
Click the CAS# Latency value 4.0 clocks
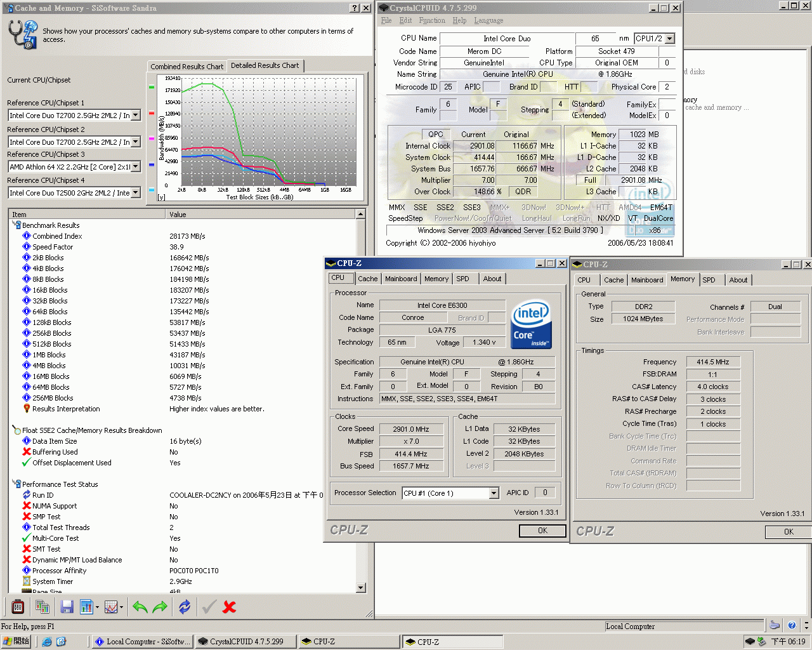(x=713, y=387)
